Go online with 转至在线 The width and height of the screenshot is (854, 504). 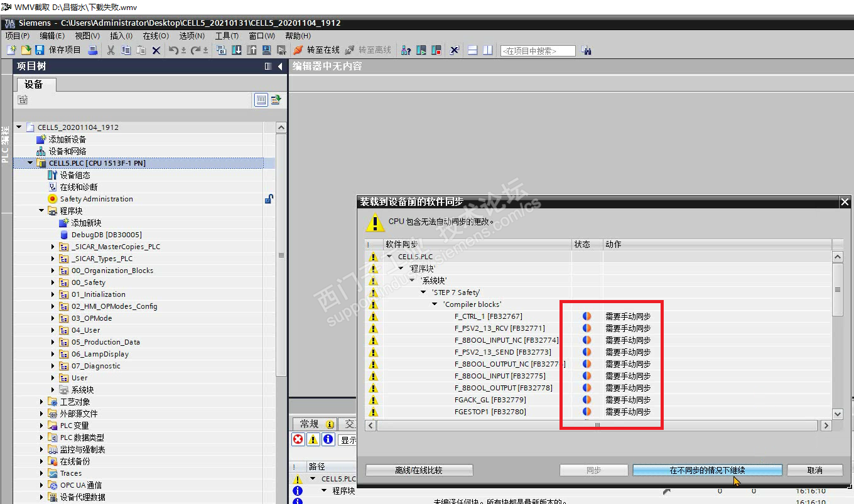click(x=316, y=50)
